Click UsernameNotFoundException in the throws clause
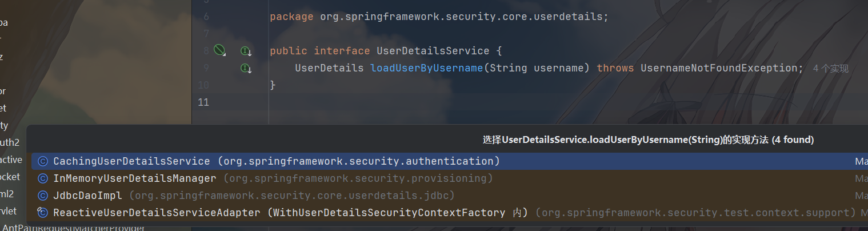This screenshot has height=231, width=868. [718, 68]
